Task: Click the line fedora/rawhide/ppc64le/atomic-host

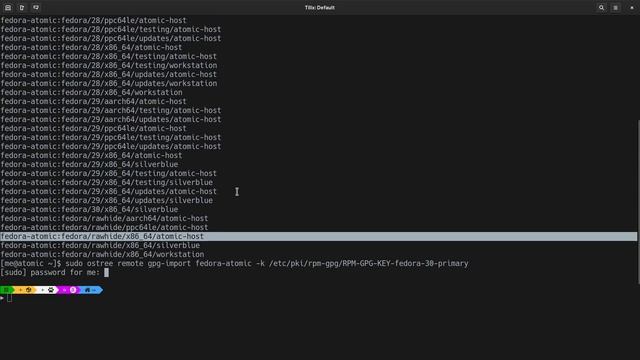Action: (104, 227)
